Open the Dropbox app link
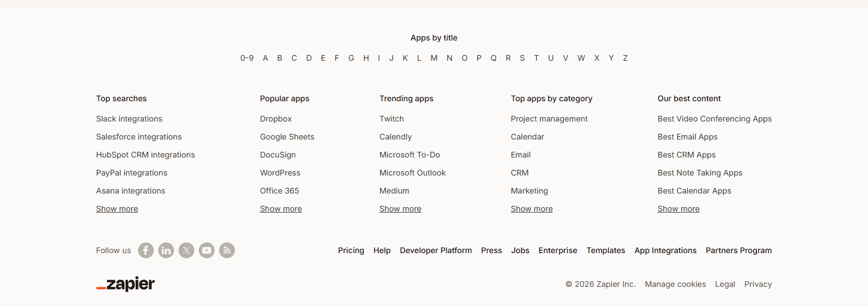 coord(276,119)
